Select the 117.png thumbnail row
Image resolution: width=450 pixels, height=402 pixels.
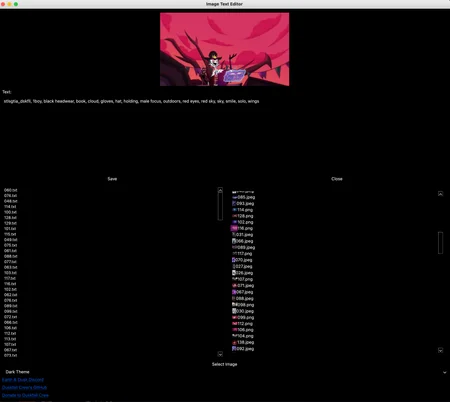242,254
